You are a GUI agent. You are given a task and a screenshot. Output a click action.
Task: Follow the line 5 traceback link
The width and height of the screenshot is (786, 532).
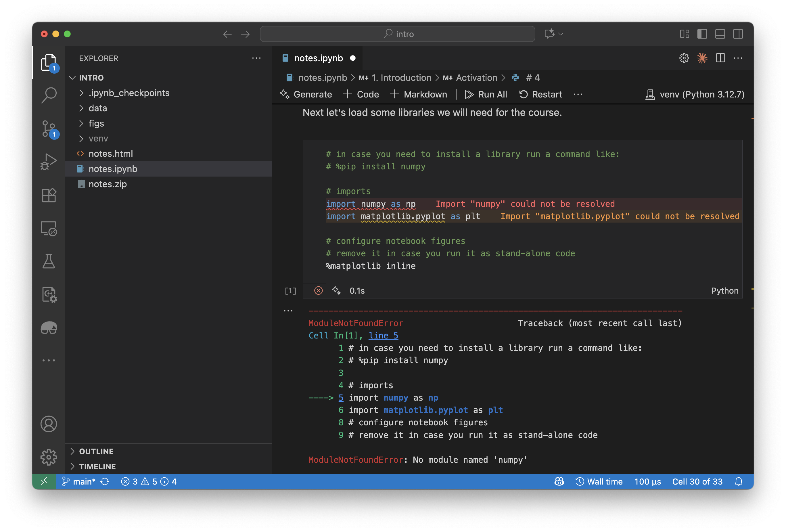[383, 335]
